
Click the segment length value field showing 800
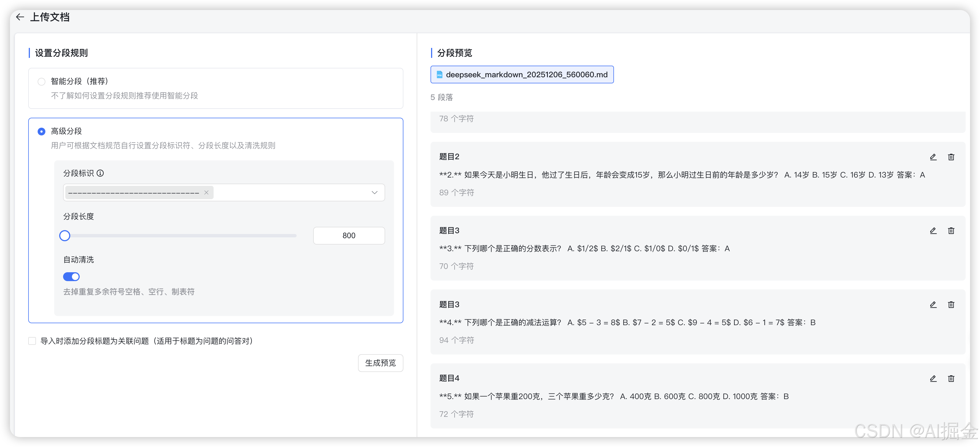click(349, 235)
